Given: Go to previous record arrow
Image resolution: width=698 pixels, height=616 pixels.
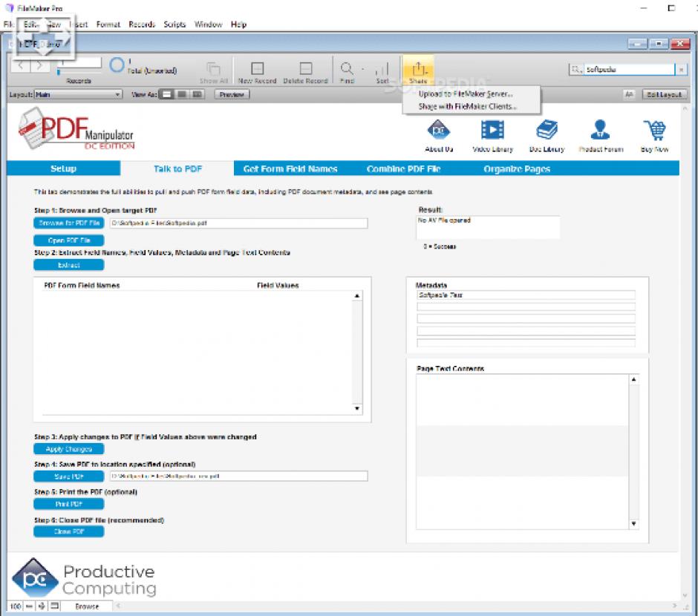Looking at the screenshot, I should [21, 65].
